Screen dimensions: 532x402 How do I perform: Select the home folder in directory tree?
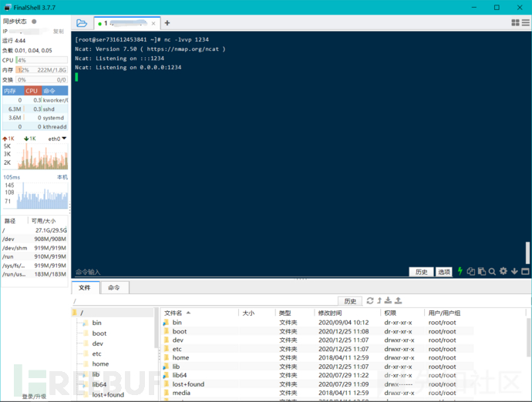pos(100,363)
